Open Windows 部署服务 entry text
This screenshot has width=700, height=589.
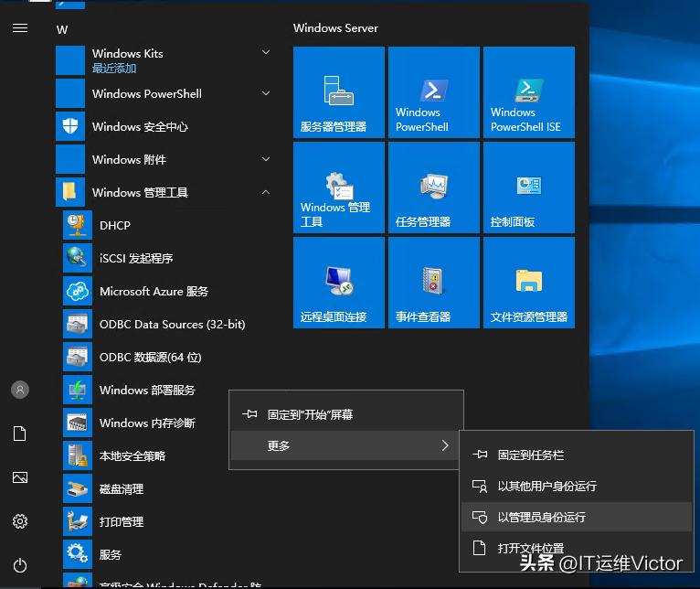pyautogui.click(x=147, y=391)
